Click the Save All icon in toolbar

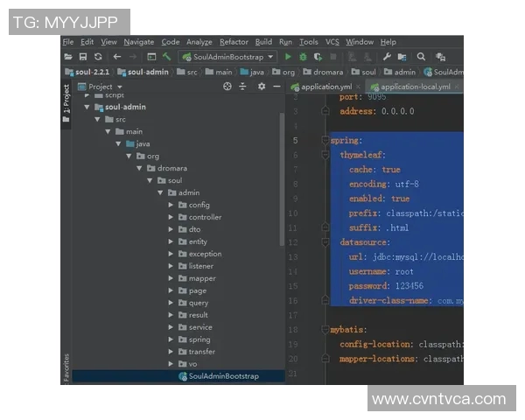[x=83, y=57]
